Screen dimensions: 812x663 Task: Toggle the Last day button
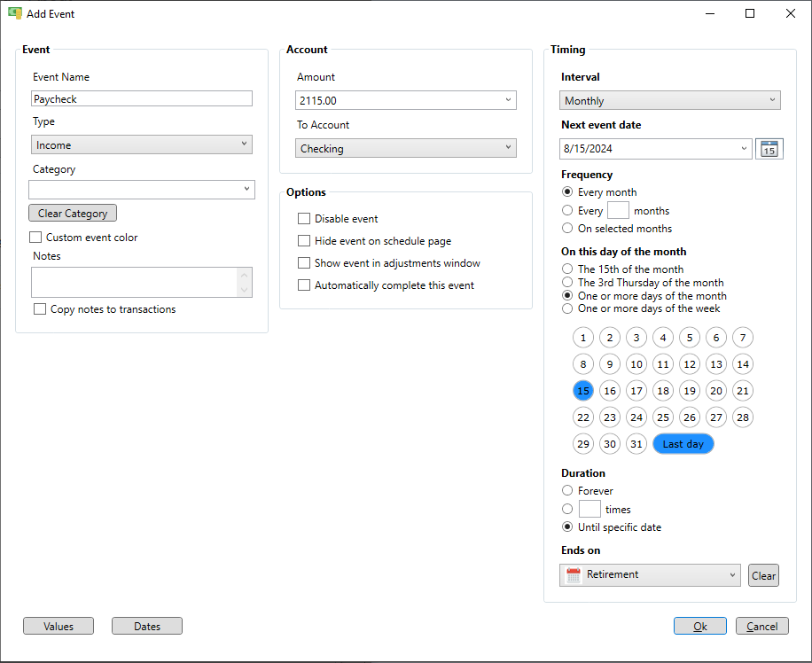pos(683,444)
